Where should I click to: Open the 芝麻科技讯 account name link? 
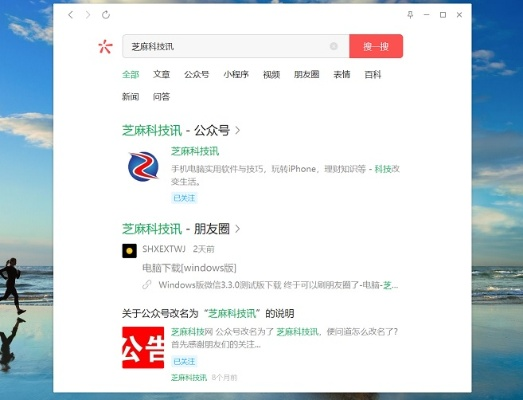pyautogui.click(x=195, y=151)
